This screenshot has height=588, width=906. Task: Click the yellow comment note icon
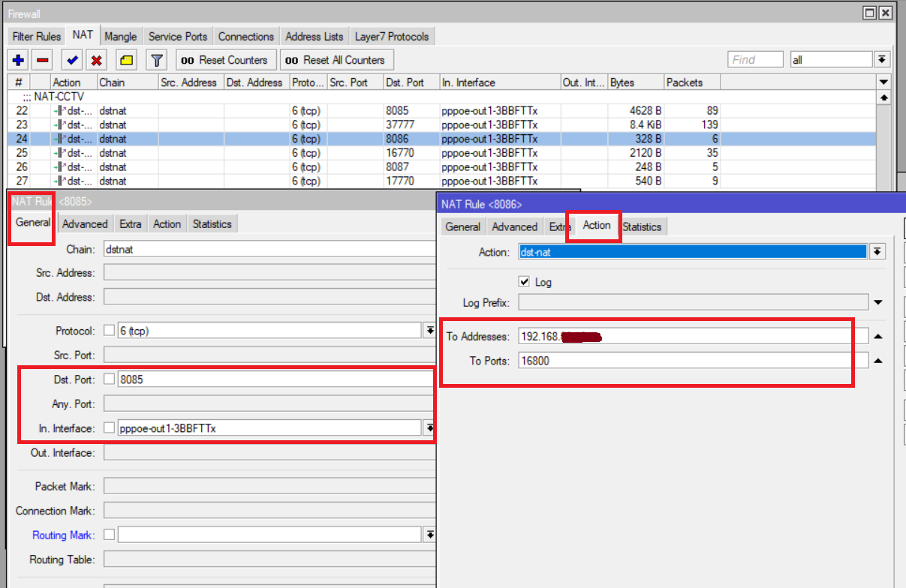click(x=127, y=60)
